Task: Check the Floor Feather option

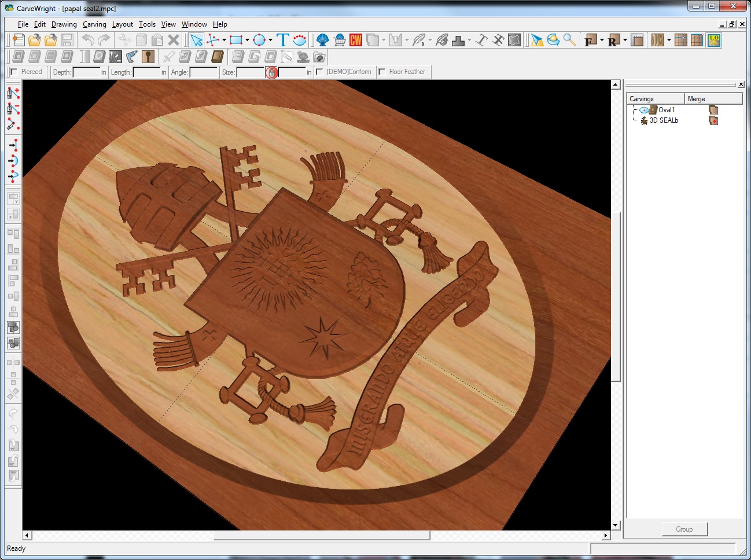Action: tap(382, 72)
